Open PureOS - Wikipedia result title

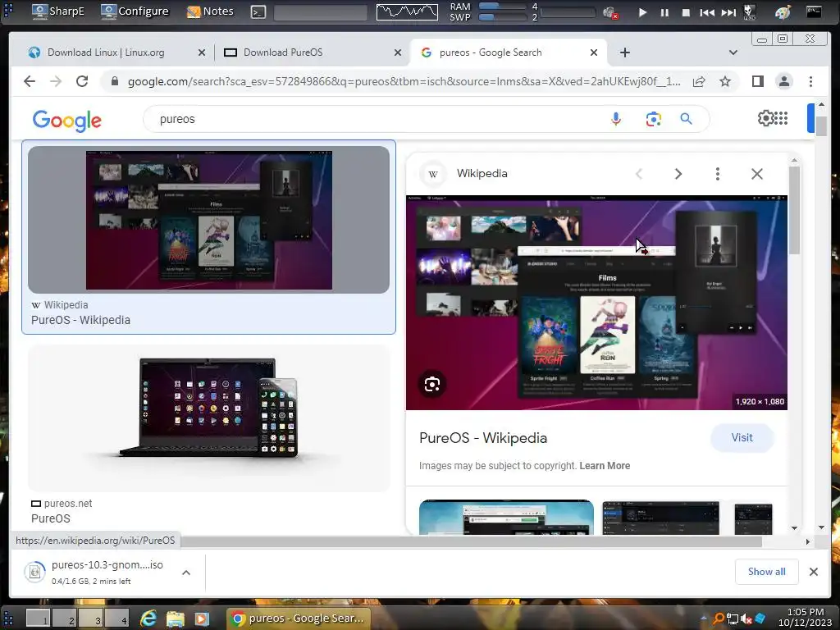(80, 320)
